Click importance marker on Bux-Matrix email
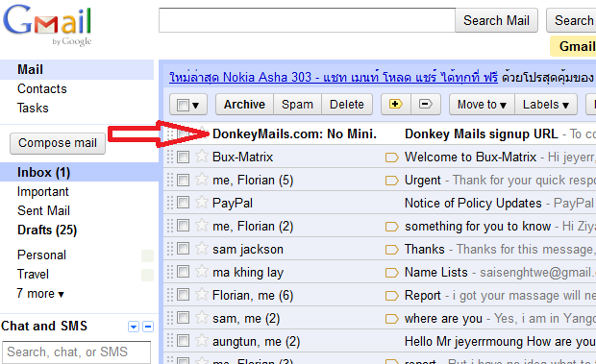 coord(392,158)
